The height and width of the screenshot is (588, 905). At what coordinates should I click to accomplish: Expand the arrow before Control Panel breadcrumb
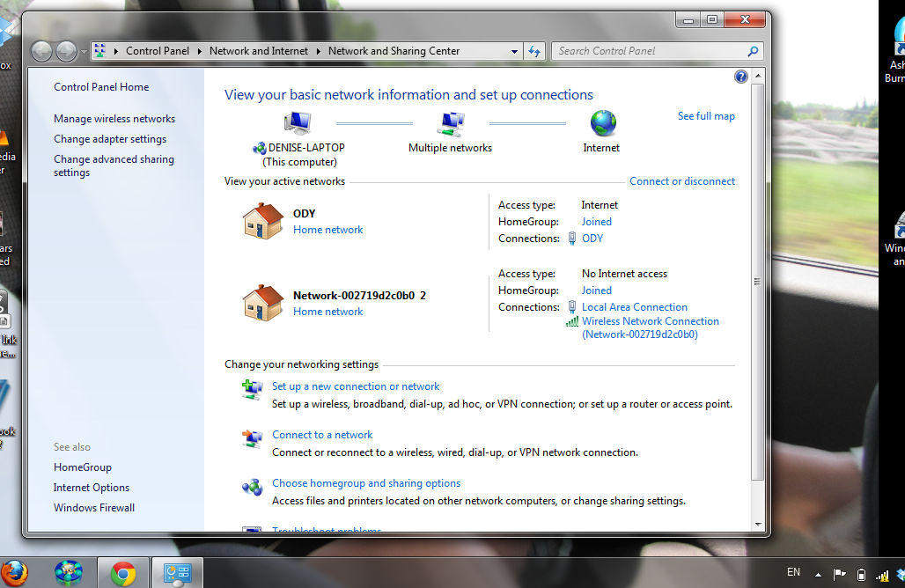point(116,51)
